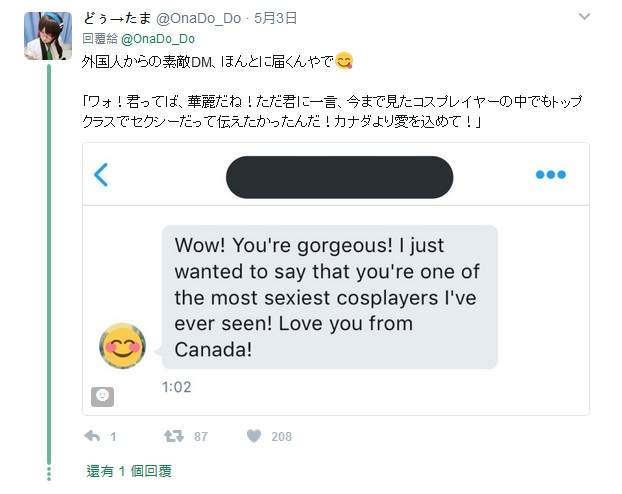
Task: Like the tweet with the heart icon
Action: [254, 436]
